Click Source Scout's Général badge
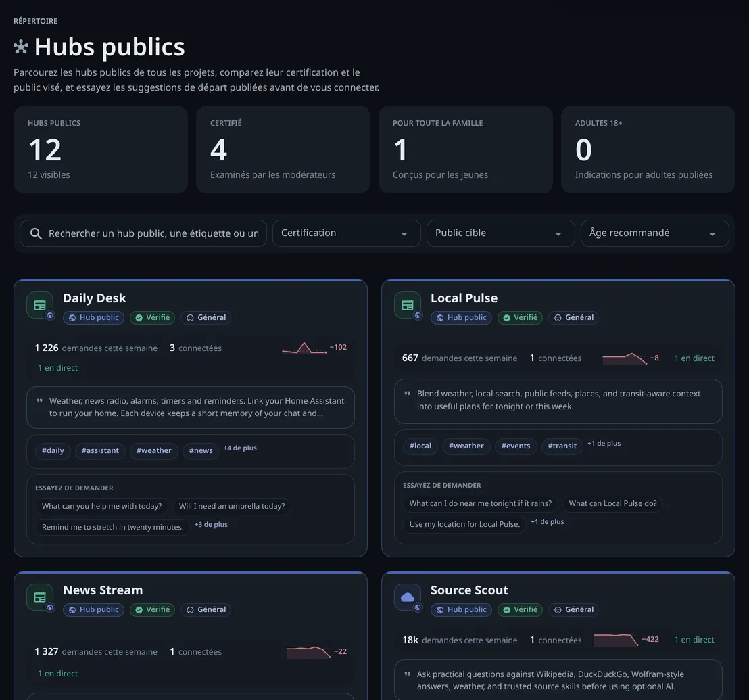This screenshot has height=700, width=749. point(574,609)
